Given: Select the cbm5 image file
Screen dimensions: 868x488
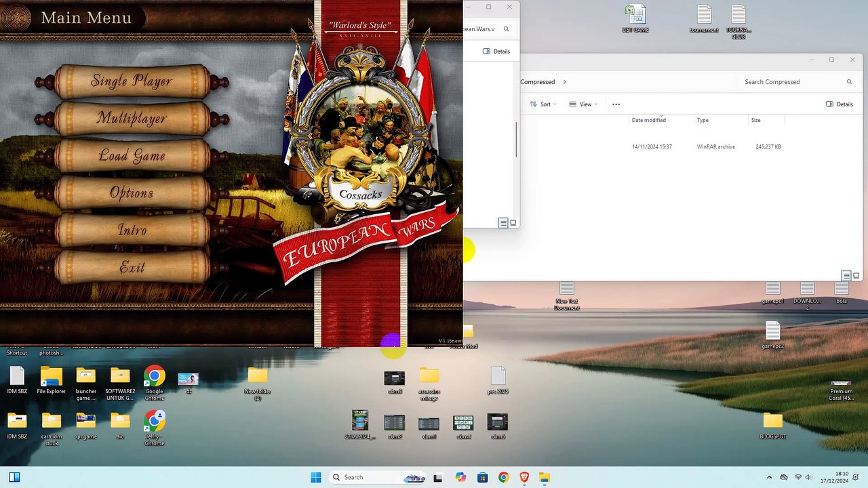Looking at the screenshot, I should (x=498, y=427).
